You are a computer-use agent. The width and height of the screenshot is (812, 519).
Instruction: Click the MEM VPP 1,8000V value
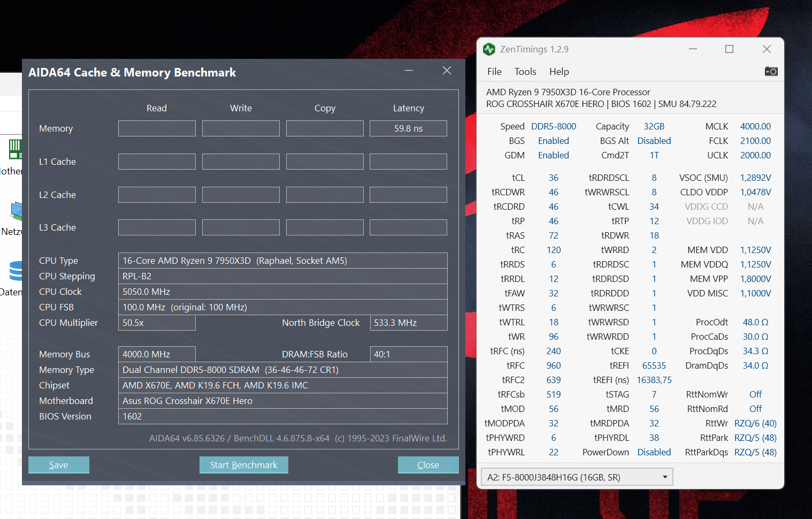[x=755, y=279]
